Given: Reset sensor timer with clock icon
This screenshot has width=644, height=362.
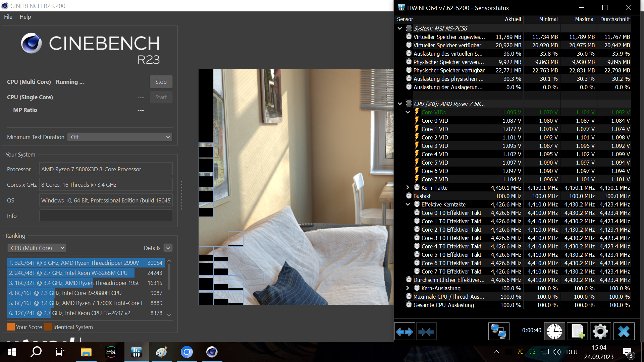Looking at the screenshot, I should click(x=554, y=332).
